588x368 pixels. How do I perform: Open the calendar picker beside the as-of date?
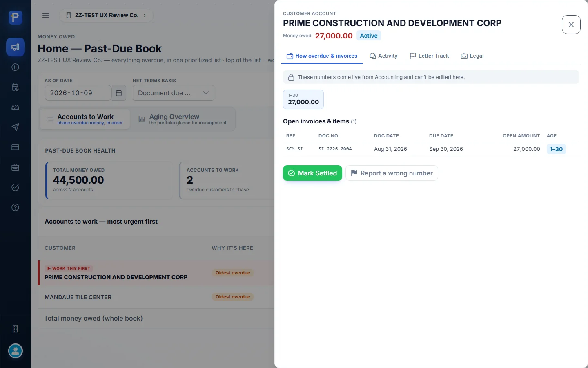[119, 93]
